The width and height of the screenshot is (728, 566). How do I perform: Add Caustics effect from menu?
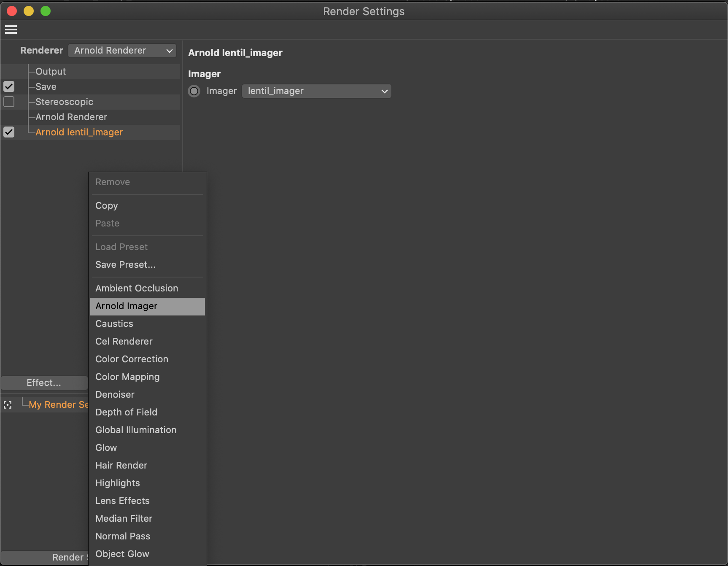point(148,324)
